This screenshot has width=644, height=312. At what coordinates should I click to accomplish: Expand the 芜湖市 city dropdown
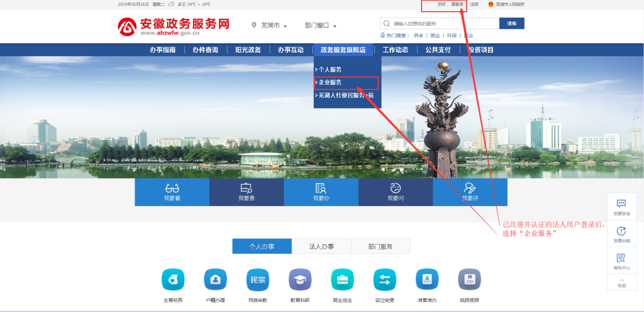(x=270, y=25)
